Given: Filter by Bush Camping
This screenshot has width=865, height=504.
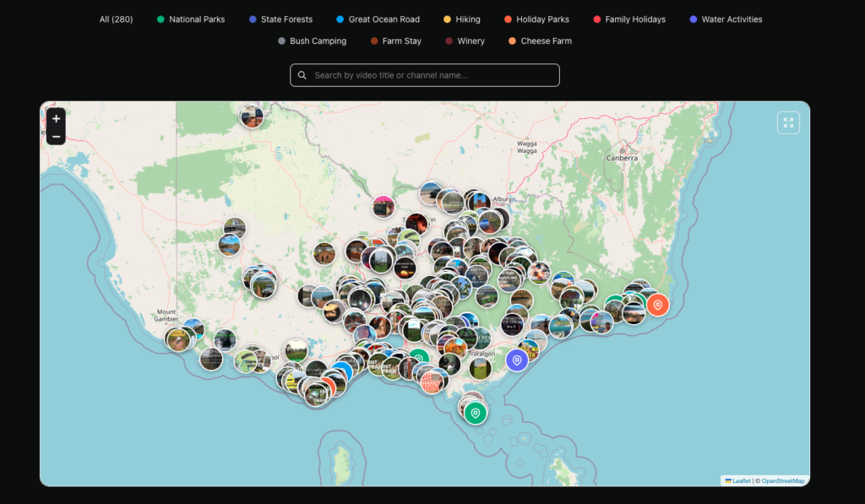Looking at the screenshot, I should 313,41.
